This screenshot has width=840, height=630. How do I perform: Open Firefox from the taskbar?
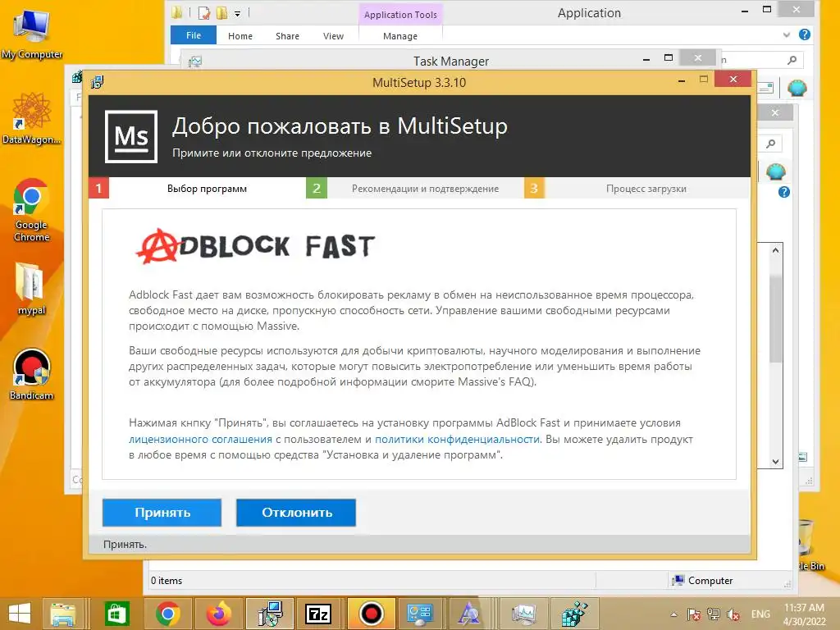(x=218, y=614)
